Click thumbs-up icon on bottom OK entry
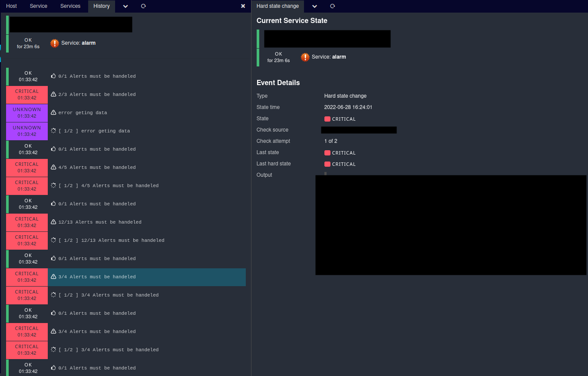The width and height of the screenshot is (588, 376). tap(53, 368)
